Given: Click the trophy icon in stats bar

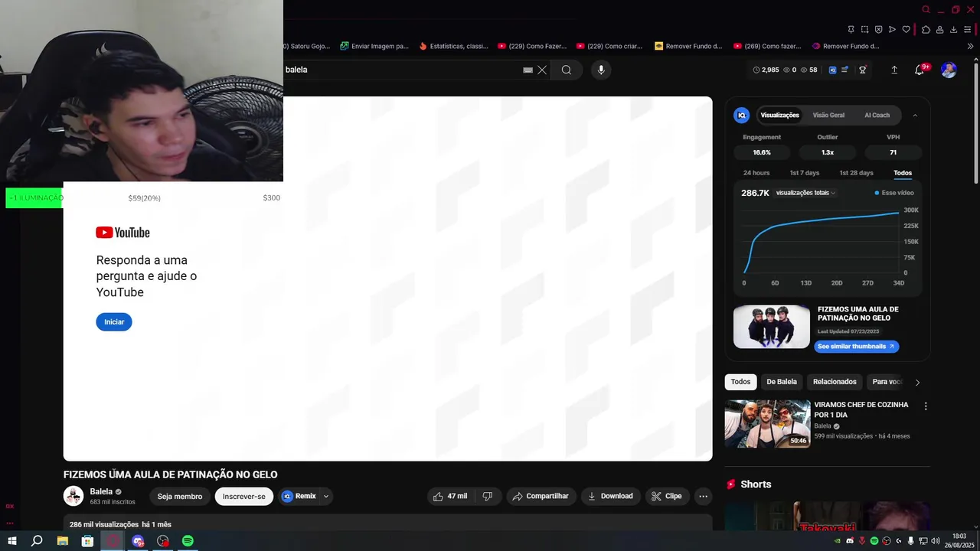Looking at the screenshot, I should (x=863, y=70).
